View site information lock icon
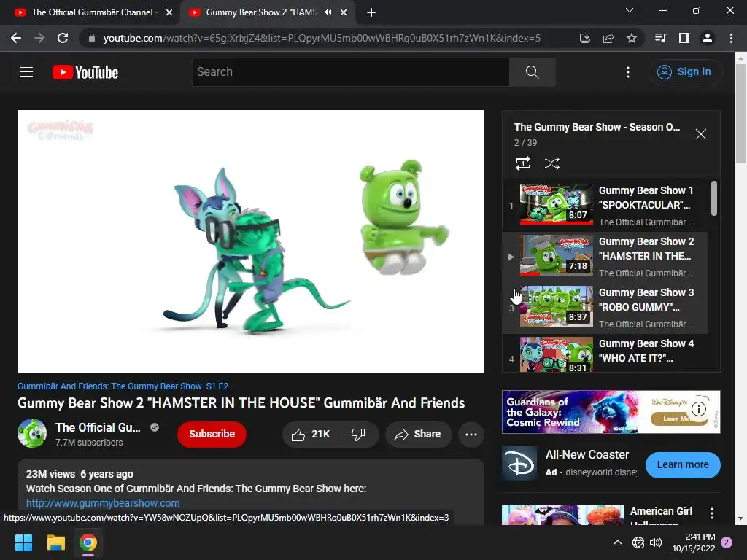747x560 pixels. point(92,38)
